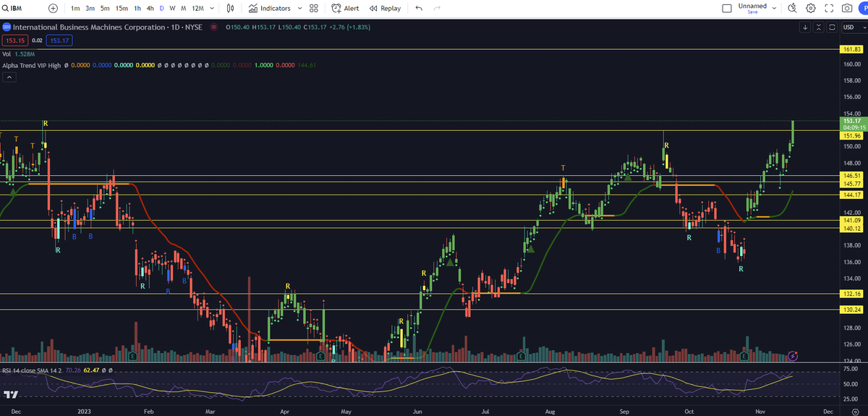Select the Vol indicator legend
The image size is (868, 416).
[7, 54]
